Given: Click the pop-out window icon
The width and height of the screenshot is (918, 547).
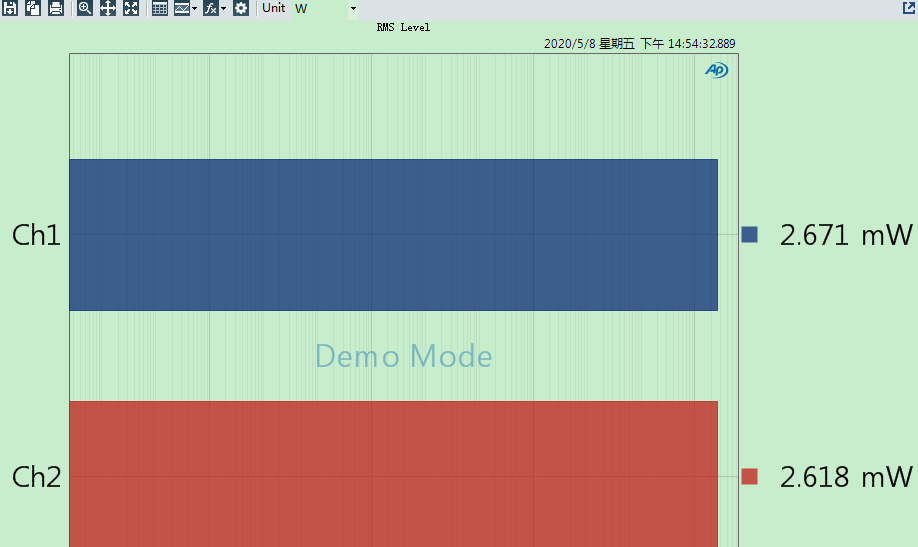Looking at the screenshot, I should point(909,7).
